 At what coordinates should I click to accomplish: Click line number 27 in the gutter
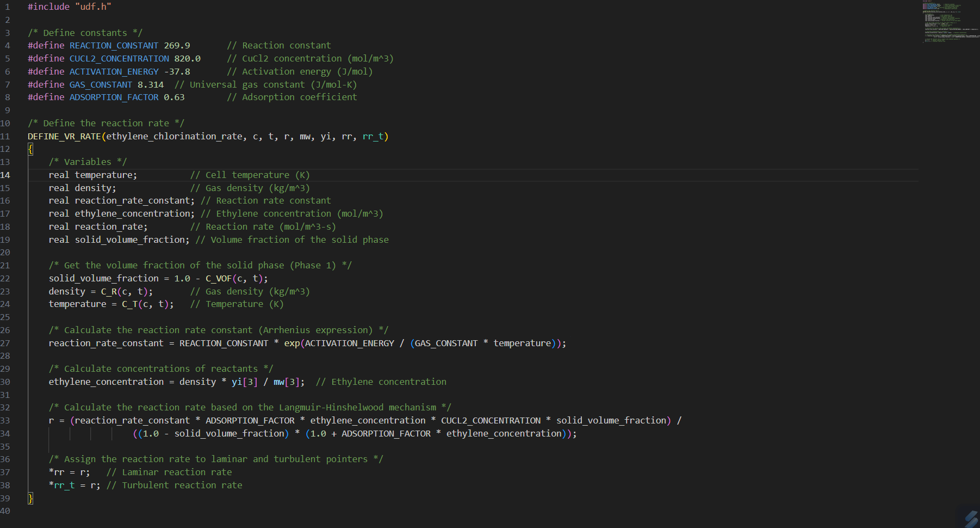tap(5, 343)
